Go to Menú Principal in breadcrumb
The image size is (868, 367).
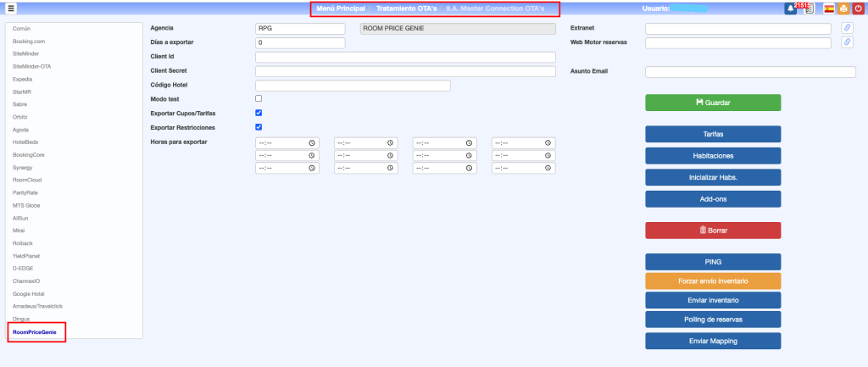340,8
